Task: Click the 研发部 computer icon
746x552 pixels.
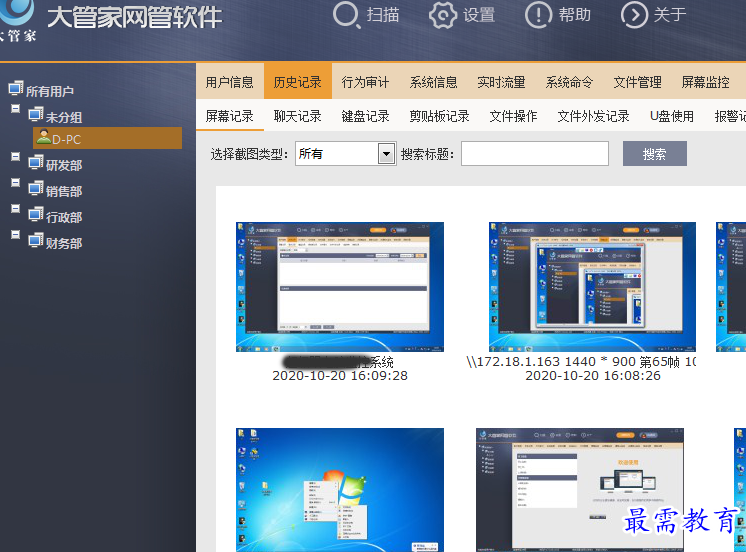Action: [36, 163]
